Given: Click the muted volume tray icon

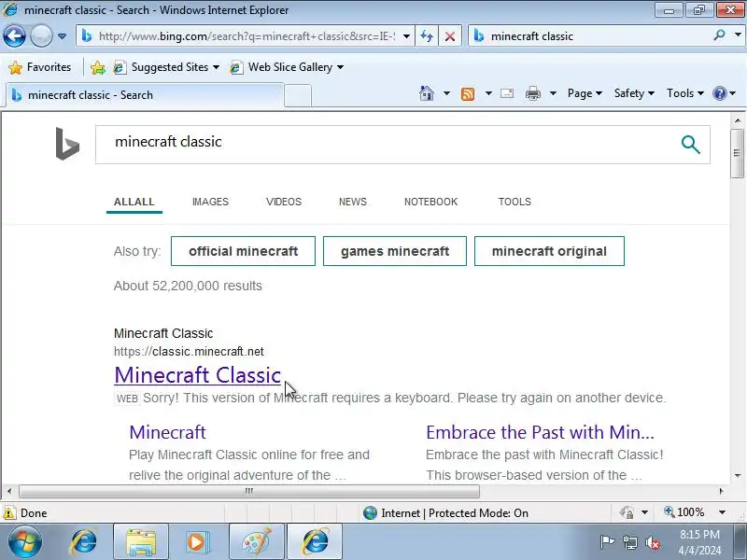Looking at the screenshot, I should [653, 542].
